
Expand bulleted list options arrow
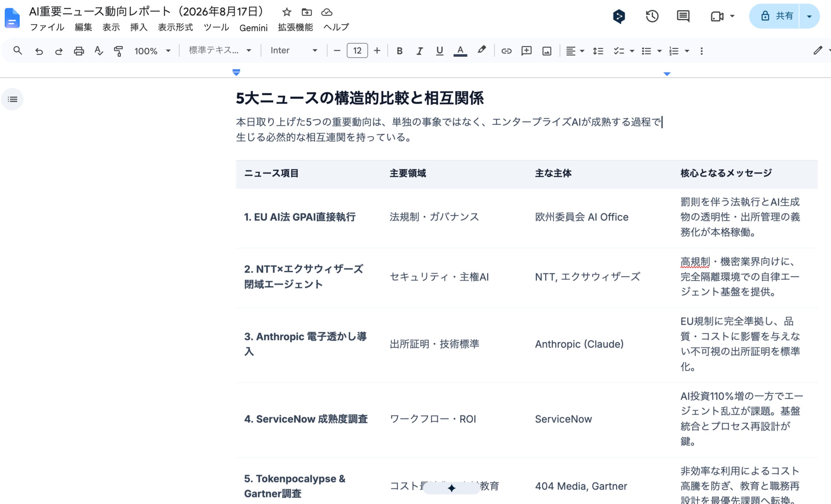point(659,51)
